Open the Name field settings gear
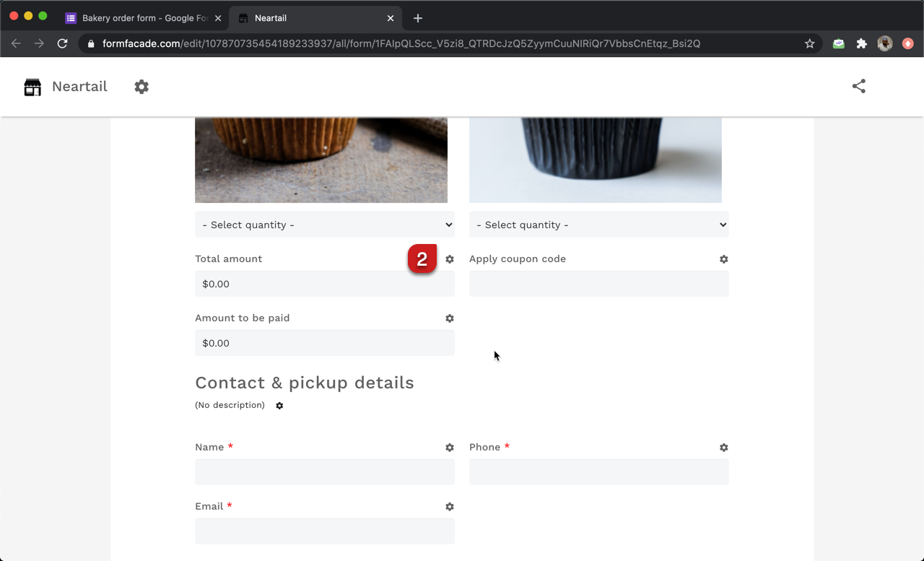This screenshot has height=561, width=924. pyautogui.click(x=450, y=448)
